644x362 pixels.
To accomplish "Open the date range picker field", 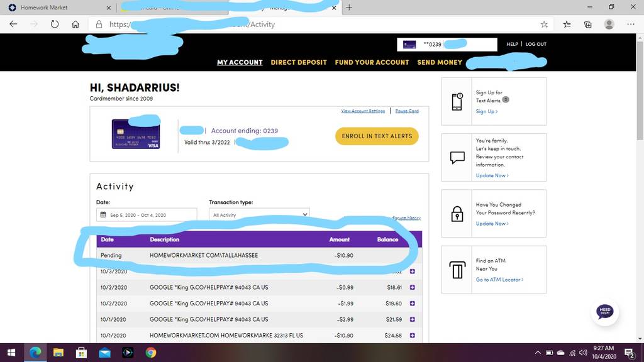I will (147, 215).
